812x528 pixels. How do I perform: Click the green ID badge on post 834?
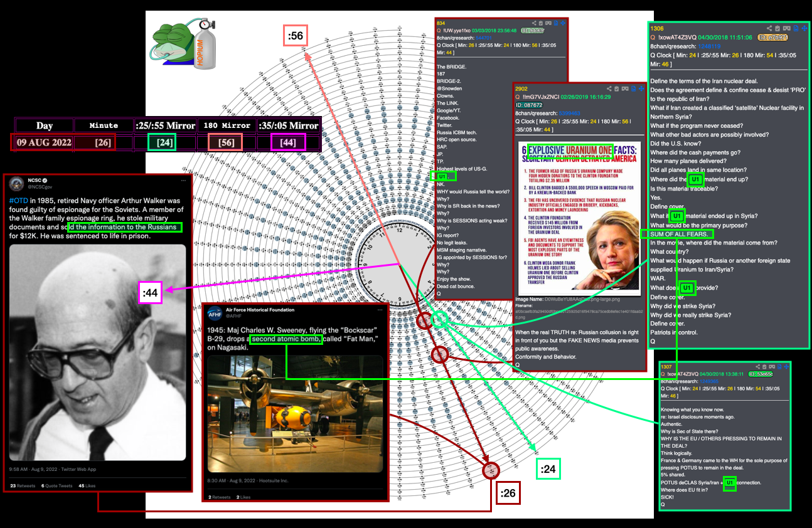click(532, 30)
